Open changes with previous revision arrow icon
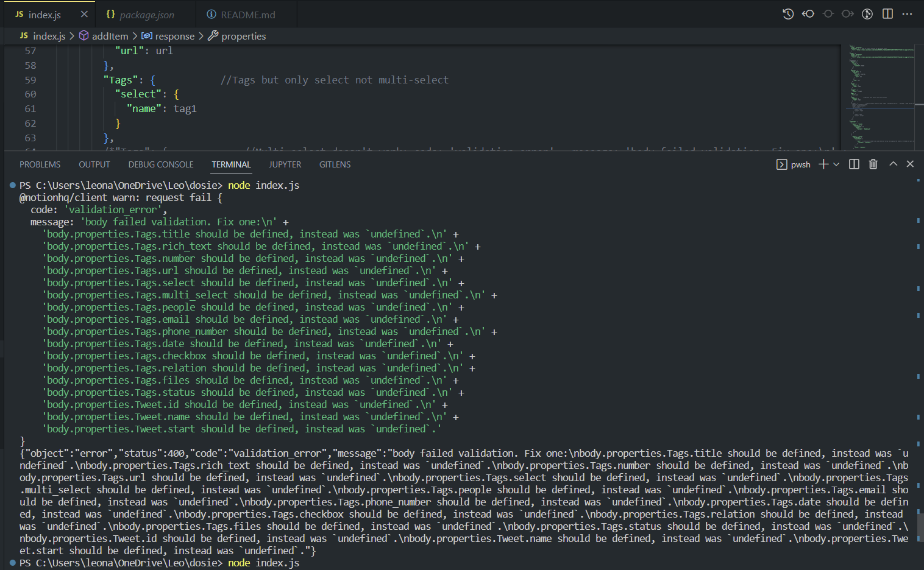Screen dimensions: 924x570 tap(808, 14)
